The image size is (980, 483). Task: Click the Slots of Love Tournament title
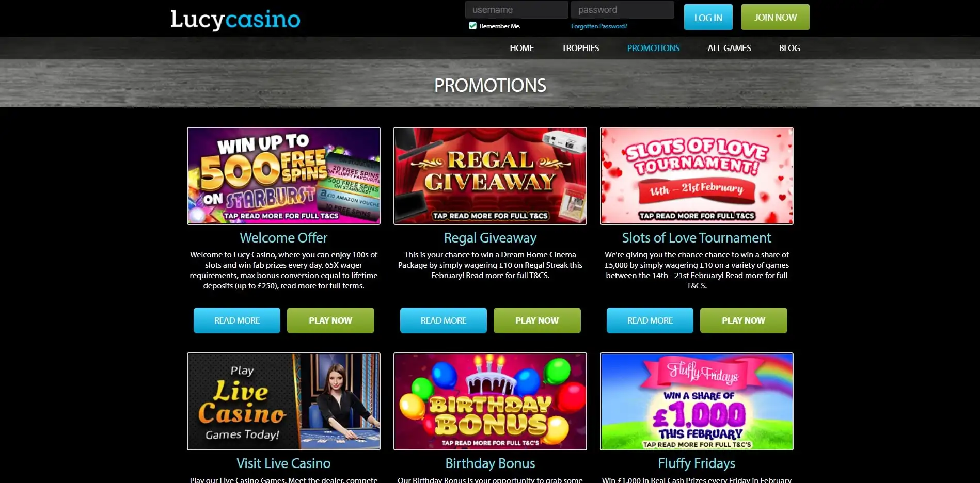[x=697, y=238]
